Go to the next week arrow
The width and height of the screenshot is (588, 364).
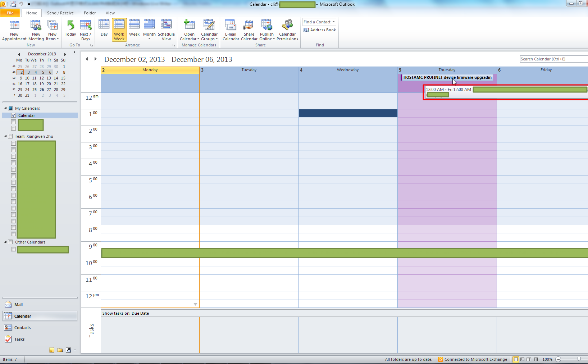pyautogui.click(x=96, y=59)
